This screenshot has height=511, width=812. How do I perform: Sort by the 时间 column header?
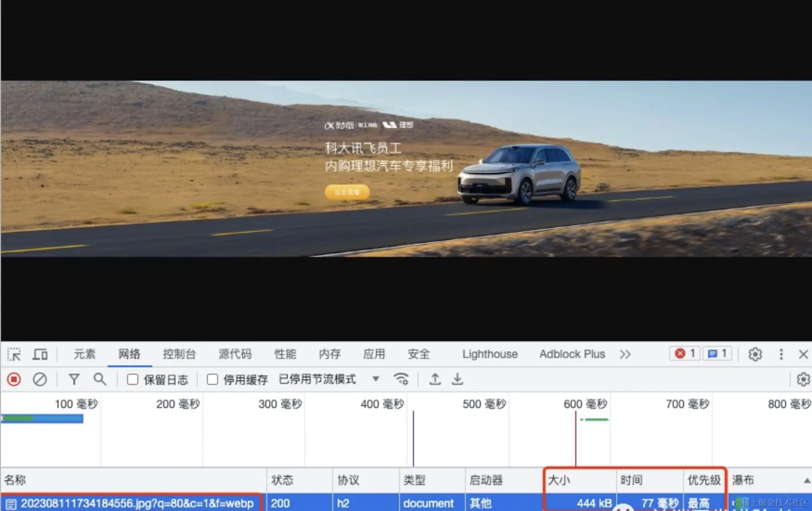tap(650, 480)
